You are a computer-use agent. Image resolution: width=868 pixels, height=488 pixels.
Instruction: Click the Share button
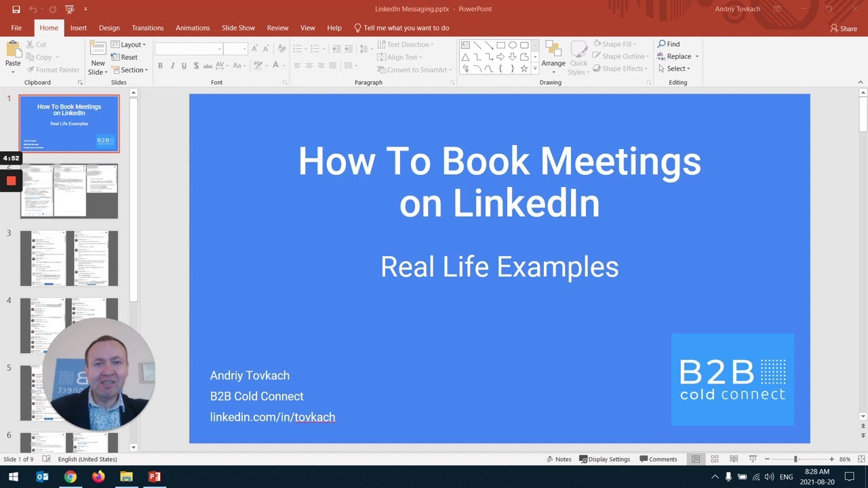tap(844, 28)
